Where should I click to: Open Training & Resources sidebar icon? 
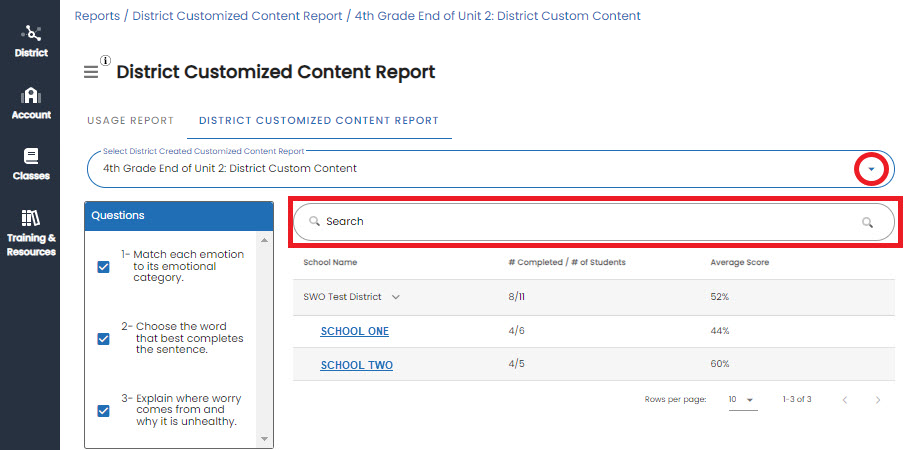(x=31, y=233)
